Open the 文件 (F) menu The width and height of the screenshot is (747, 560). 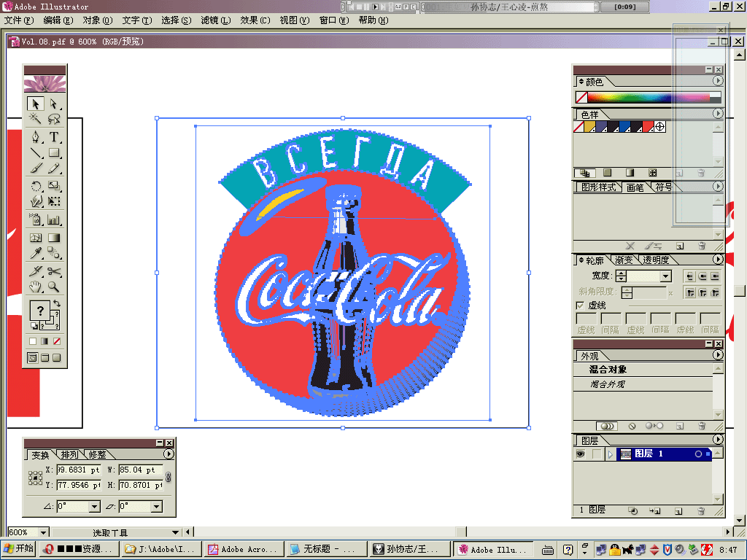tap(19, 20)
